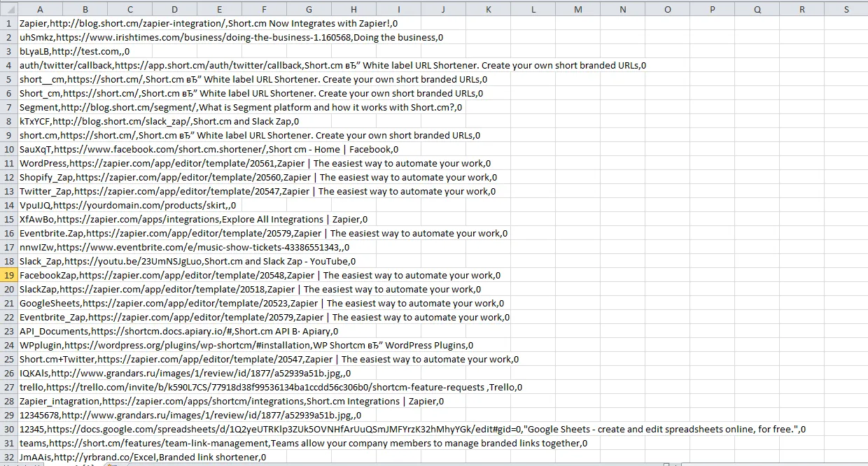Click the 'bLyaLB,http://test.com,,0' cell
Screen dimensions: 868x466
(x=74, y=51)
